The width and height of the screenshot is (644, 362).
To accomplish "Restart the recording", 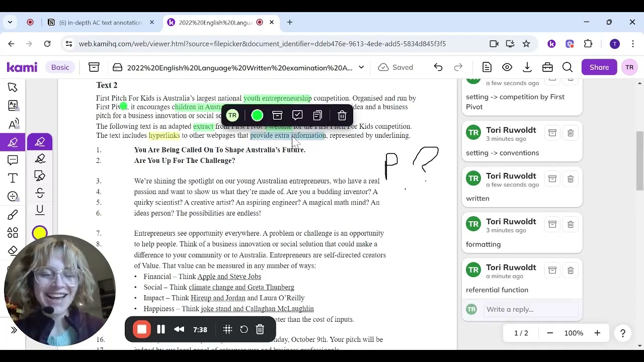I will pyautogui.click(x=244, y=330).
